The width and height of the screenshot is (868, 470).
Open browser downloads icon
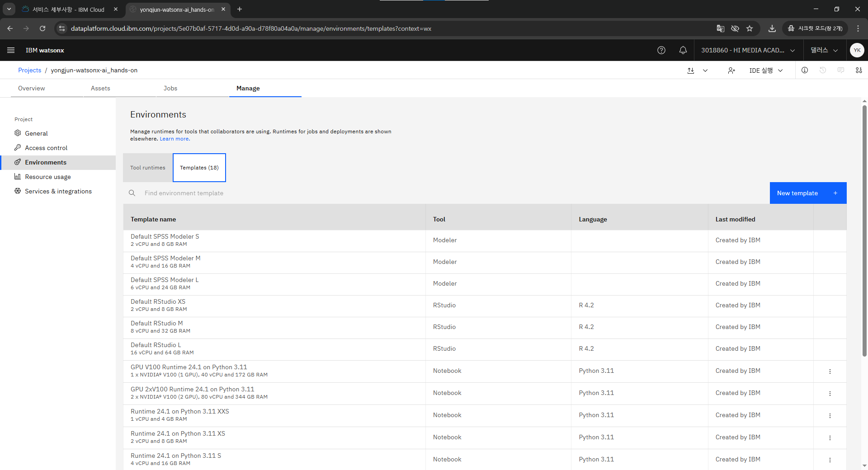[772, 28]
